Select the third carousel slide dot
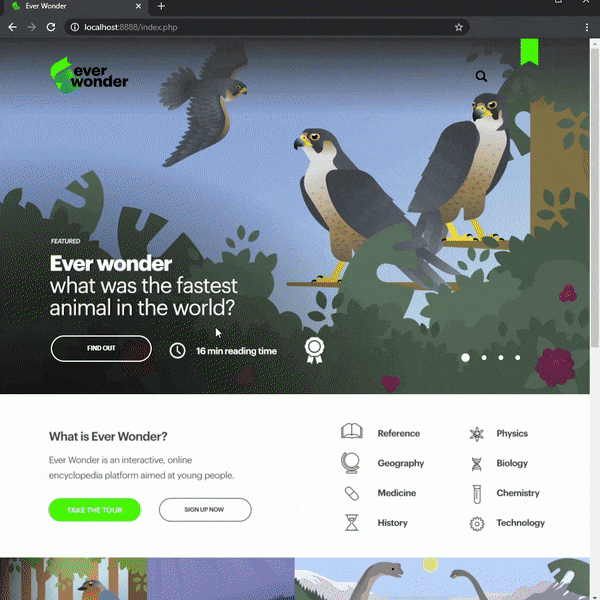 point(501,357)
